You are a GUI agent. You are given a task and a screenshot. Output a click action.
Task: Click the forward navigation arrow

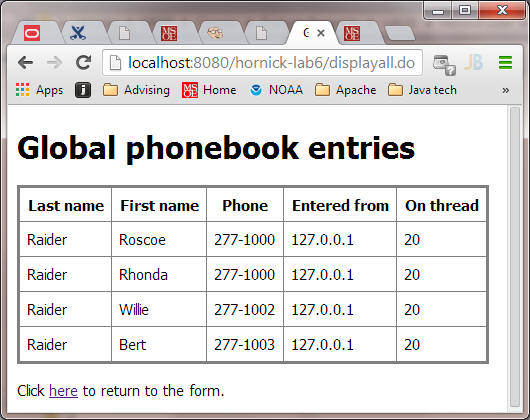tap(54, 63)
